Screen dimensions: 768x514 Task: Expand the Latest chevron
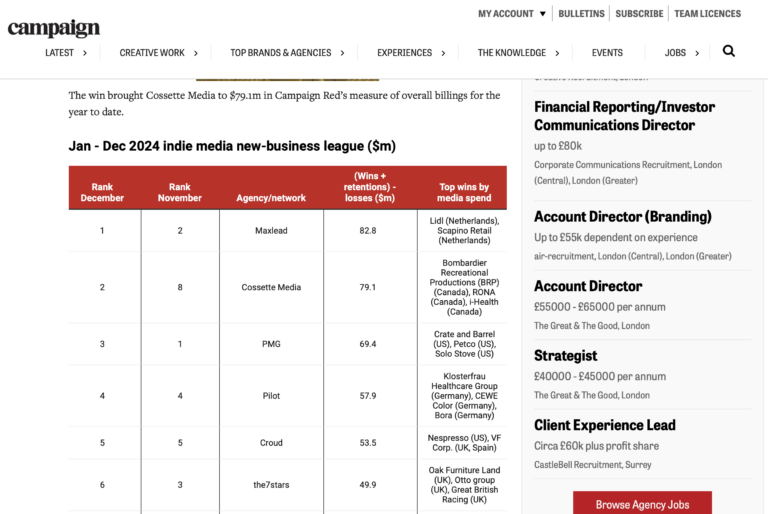pyautogui.click(x=85, y=53)
